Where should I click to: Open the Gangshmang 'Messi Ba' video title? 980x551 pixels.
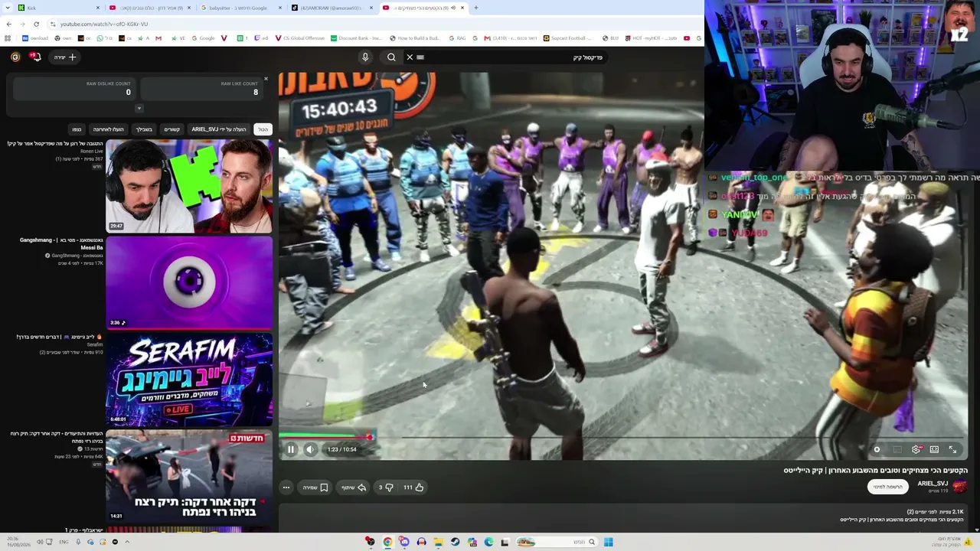pyautogui.click(x=61, y=244)
